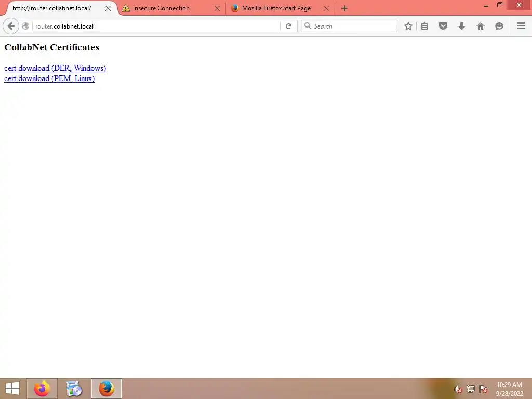Save page to Pocket
The height and width of the screenshot is (399, 532).
pos(443,26)
